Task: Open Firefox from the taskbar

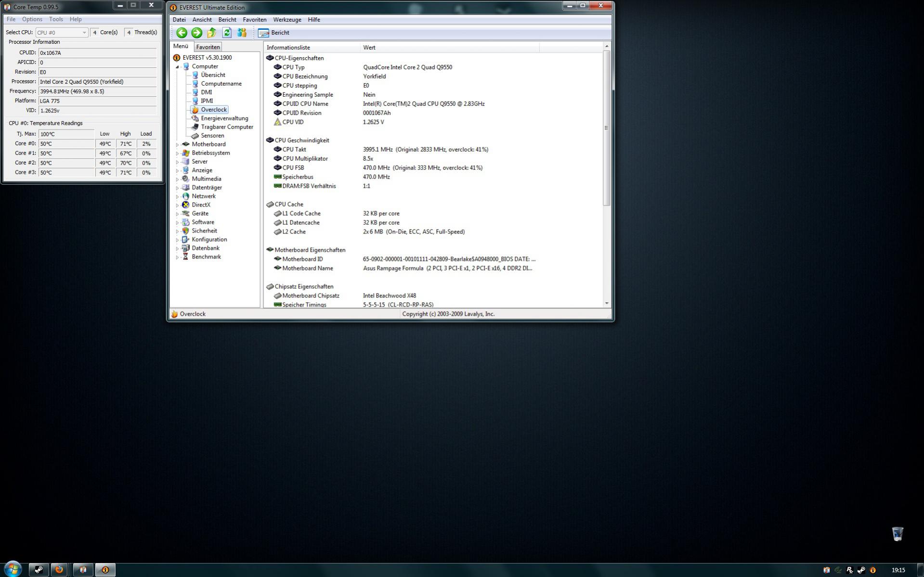Action: click(x=59, y=570)
